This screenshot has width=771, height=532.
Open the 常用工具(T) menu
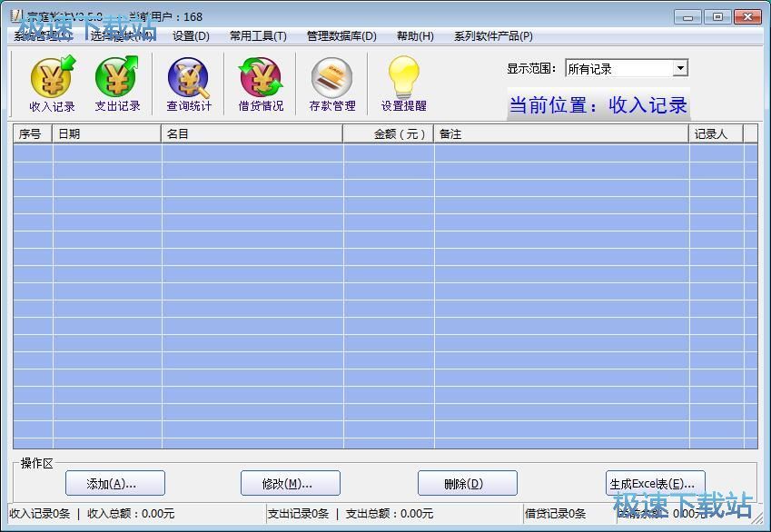tap(258, 36)
